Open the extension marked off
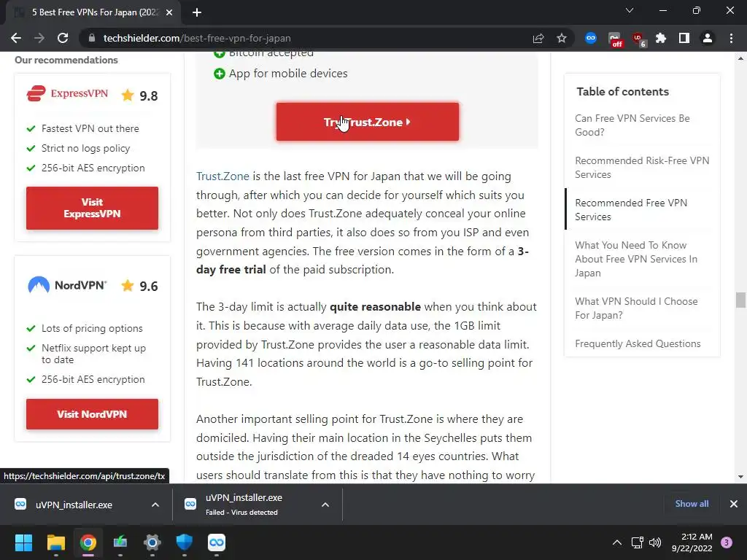747x560 pixels. pos(615,39)
